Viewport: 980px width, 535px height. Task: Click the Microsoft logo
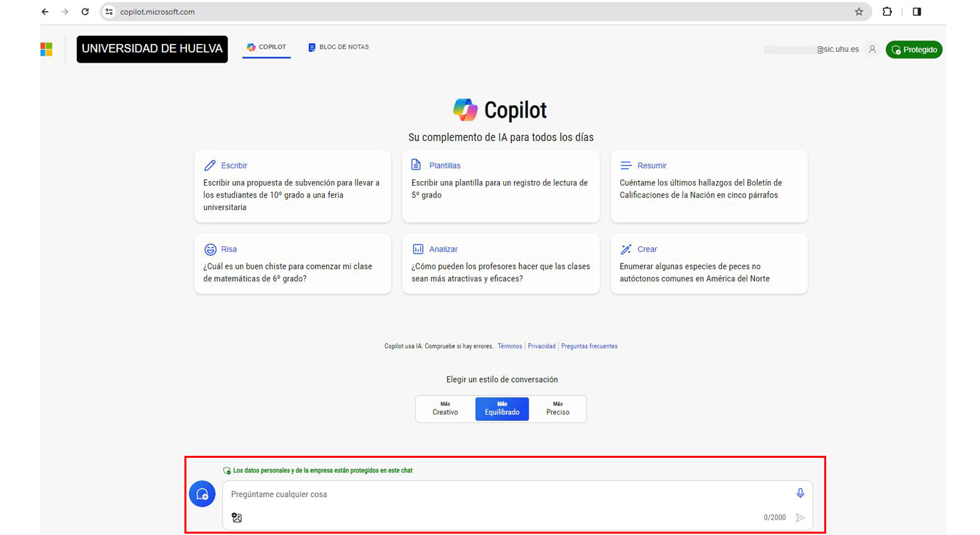click(47, 49)
